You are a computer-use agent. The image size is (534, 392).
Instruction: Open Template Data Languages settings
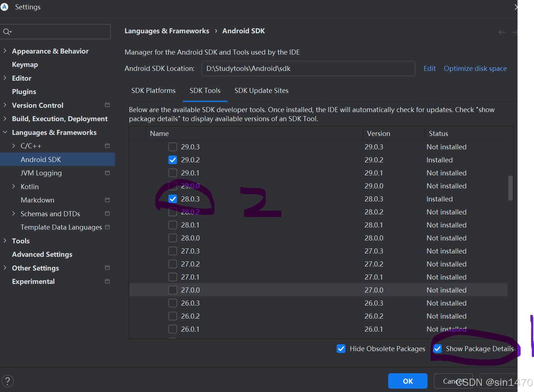pos(61,227)
